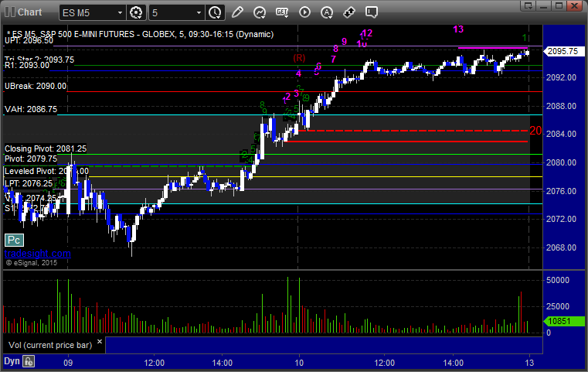Open the symbol settings gear menu
Image resolution: width=588 pixels, height=372 pixels.
(136, 12)
